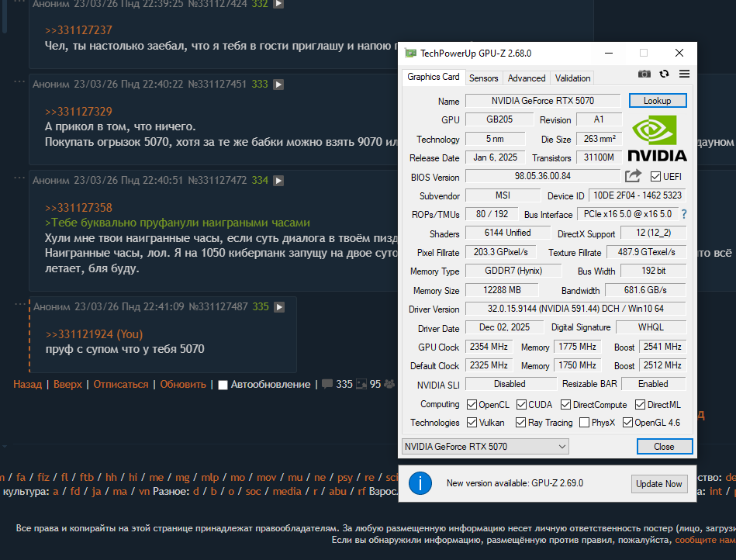Enable the Автообновление checkbox

point(223,385)
